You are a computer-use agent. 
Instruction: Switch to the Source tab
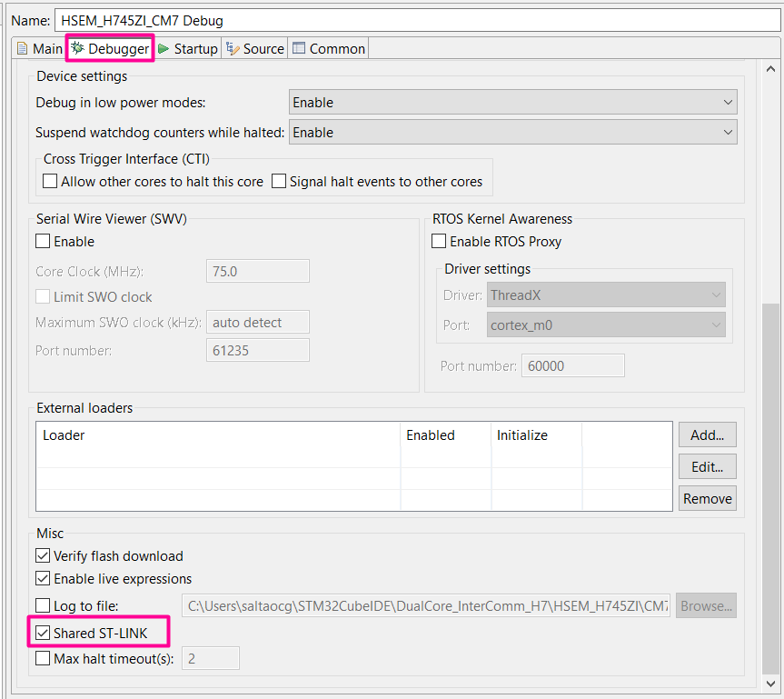pyautogui.click(x=255, y=48)
